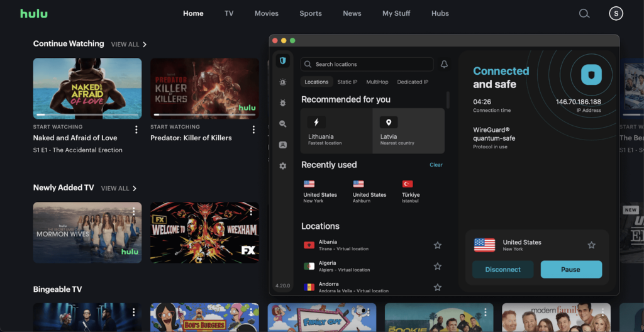644x332 pixels.
Task: Open the Hulu profile avatar S
Action: pyautogui.click(x=616, y=14)
